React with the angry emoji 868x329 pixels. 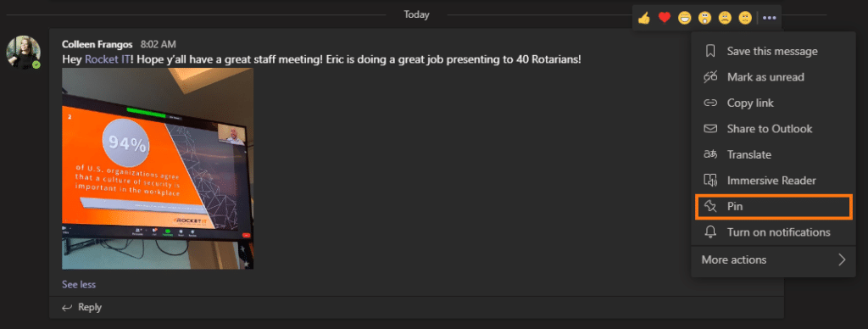tap(744, 19)
